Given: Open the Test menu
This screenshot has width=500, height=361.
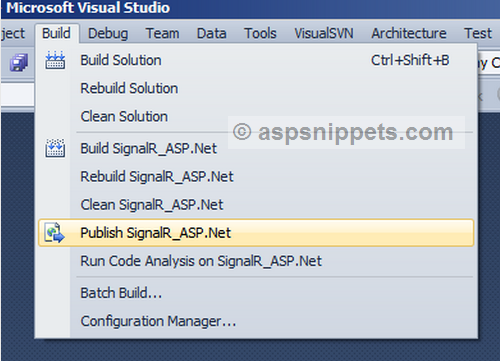Looking at the screenshot, I should click(478, 33).
